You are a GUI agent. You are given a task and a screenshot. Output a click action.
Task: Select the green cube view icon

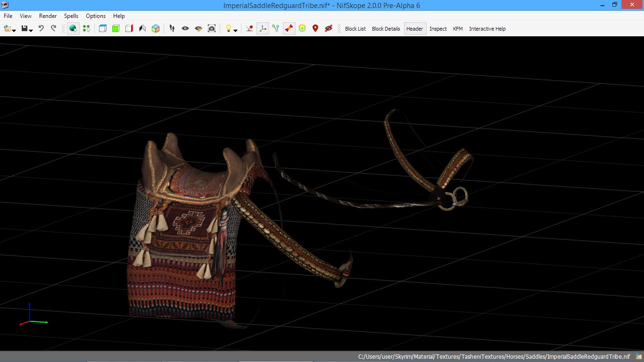tap(116, 29)
